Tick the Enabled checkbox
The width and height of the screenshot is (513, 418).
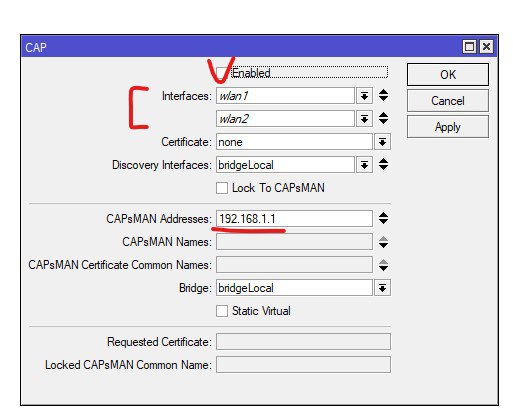[x=221, y=73]
